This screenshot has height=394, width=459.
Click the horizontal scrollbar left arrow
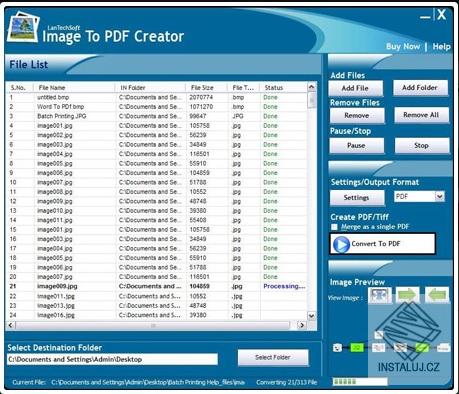coord(11,325)
